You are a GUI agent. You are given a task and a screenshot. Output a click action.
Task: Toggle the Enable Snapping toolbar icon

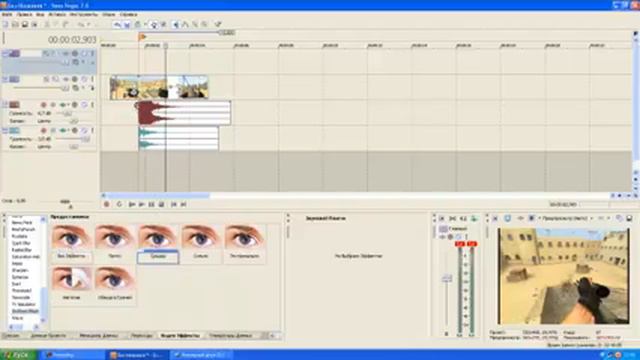(118, 25)
